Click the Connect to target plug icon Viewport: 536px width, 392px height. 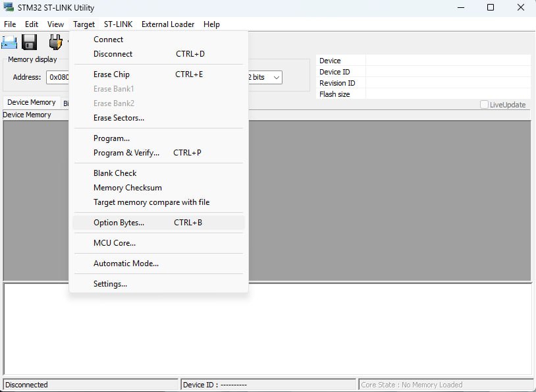[x=55, y=42]
